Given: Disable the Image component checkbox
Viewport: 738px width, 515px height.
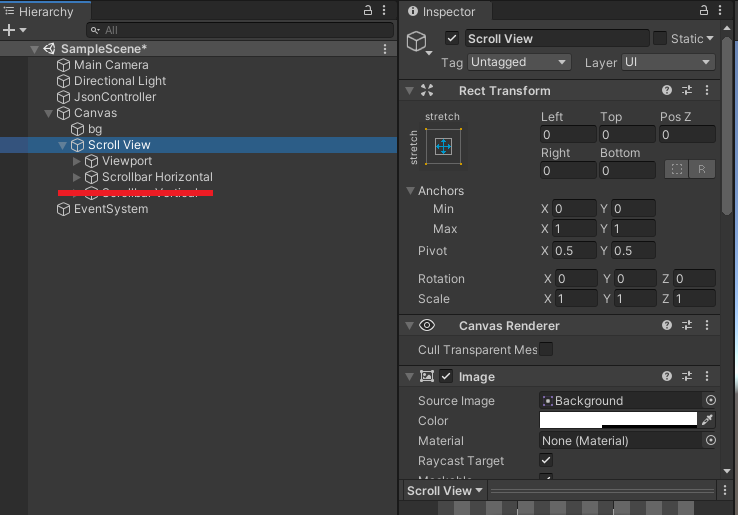Looking at the screenshot, I should click(446, 377).
